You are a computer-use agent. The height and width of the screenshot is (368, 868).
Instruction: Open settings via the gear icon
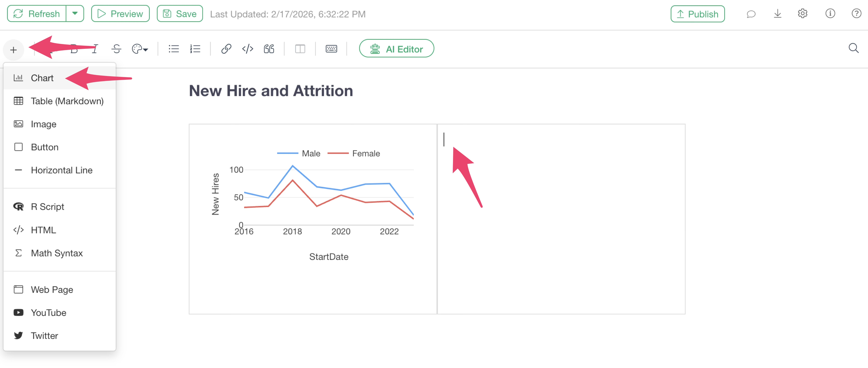(x=803, y=14)
